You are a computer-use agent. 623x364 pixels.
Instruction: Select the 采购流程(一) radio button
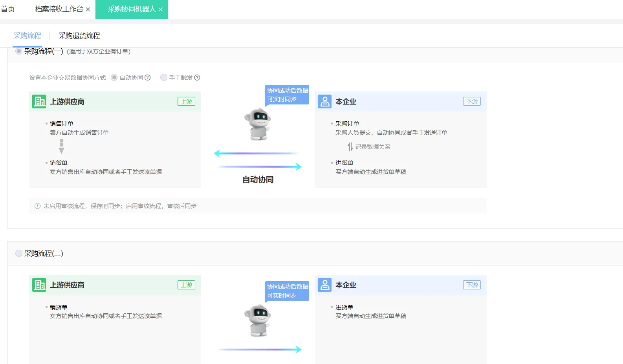point(18,51)
